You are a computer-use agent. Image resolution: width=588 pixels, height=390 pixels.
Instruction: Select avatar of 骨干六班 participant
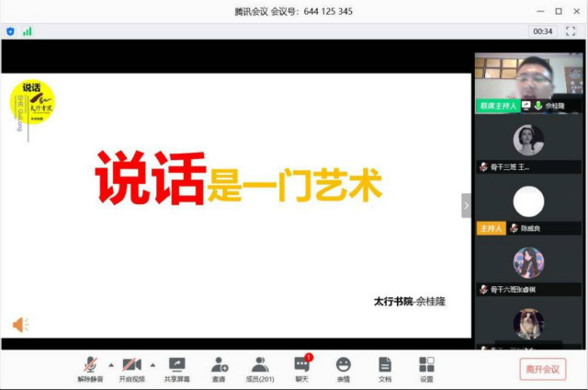[x=528, y=263]
